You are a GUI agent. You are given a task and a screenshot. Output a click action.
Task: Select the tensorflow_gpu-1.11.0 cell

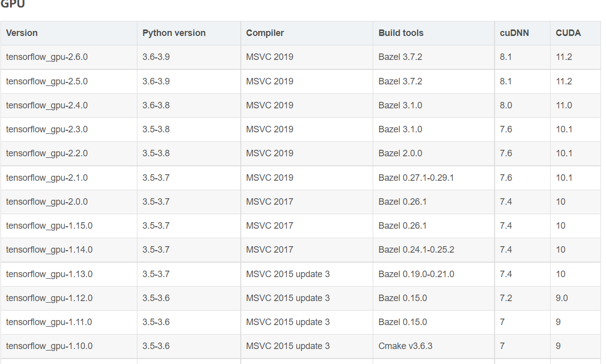[x=69, y=322]
